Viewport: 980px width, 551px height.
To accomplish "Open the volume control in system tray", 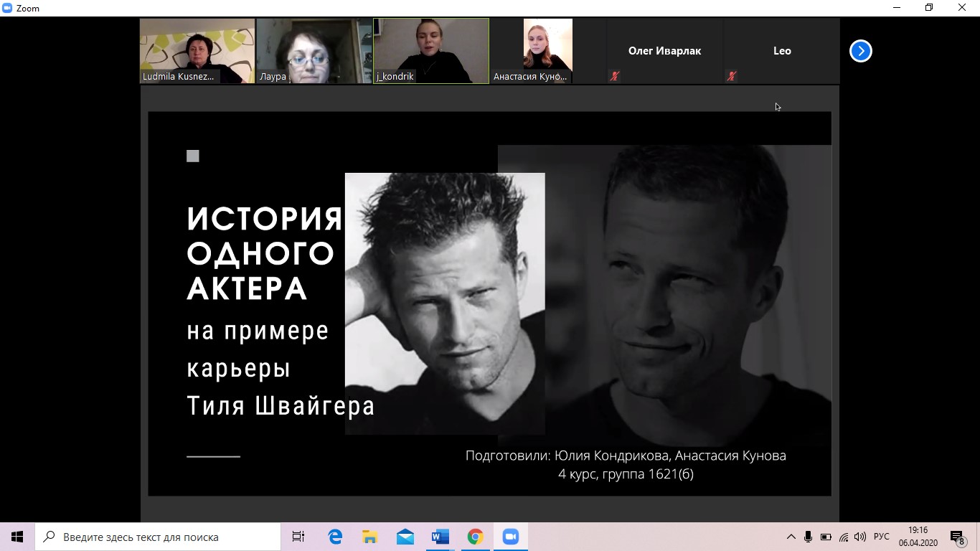I will [x=860, y=537].
